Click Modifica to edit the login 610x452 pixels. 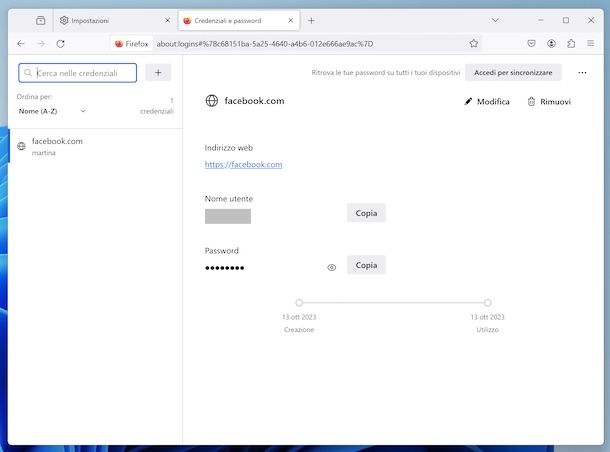[487, 102]
